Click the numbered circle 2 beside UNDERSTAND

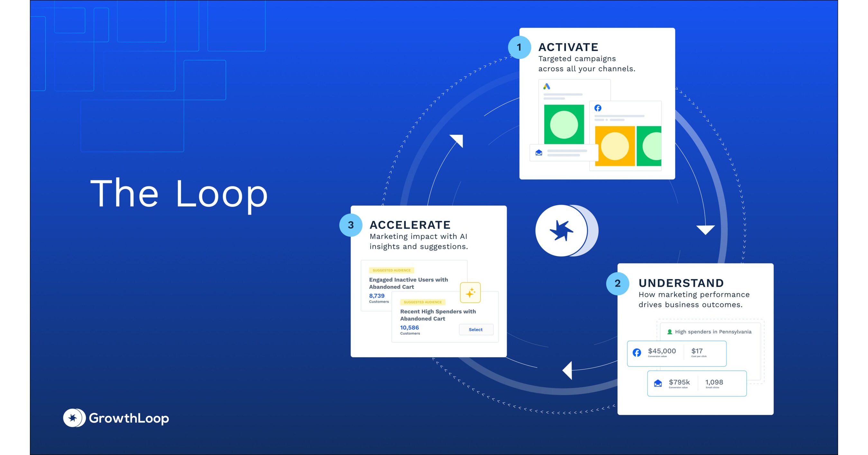pos(618,284)
